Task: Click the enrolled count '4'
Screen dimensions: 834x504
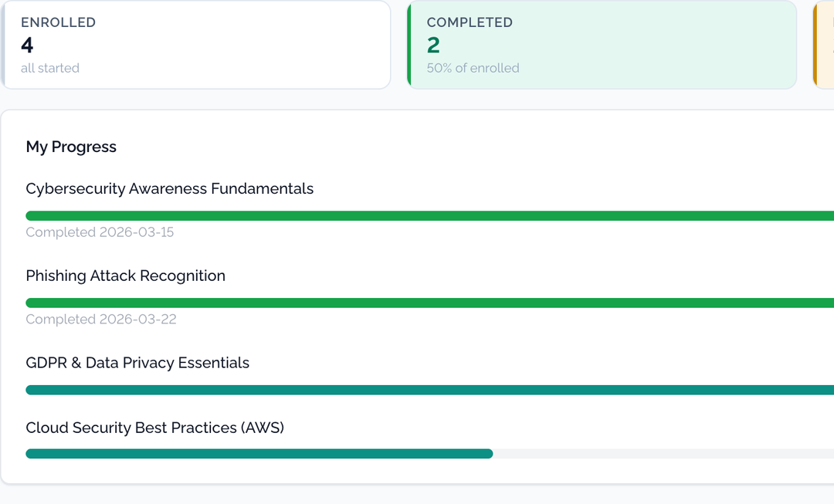Action: click(x=27, y=46)
